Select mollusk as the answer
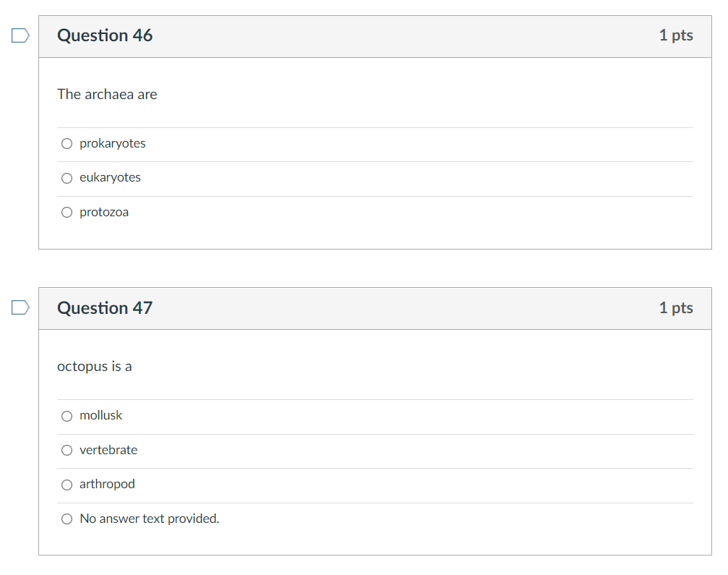Image resolution: width=728 pixels, height=575 pixels. pos(67,416)
